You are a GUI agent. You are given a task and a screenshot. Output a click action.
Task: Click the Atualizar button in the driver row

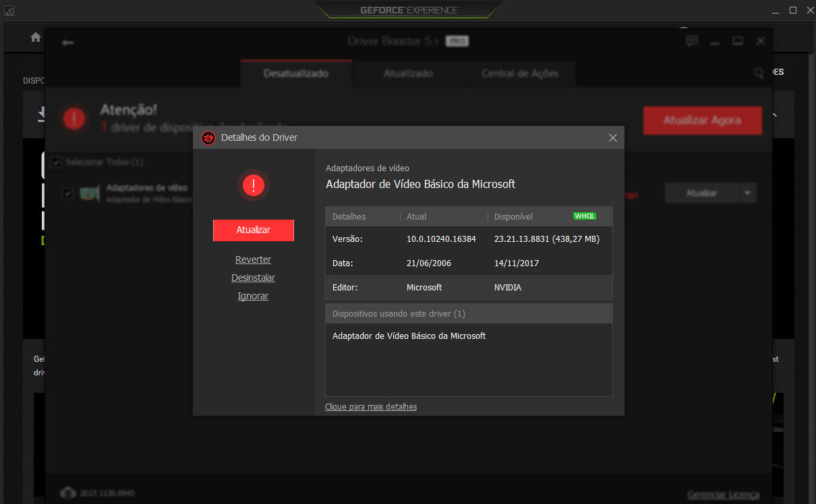pyautogui.click(x=701, y=193)
